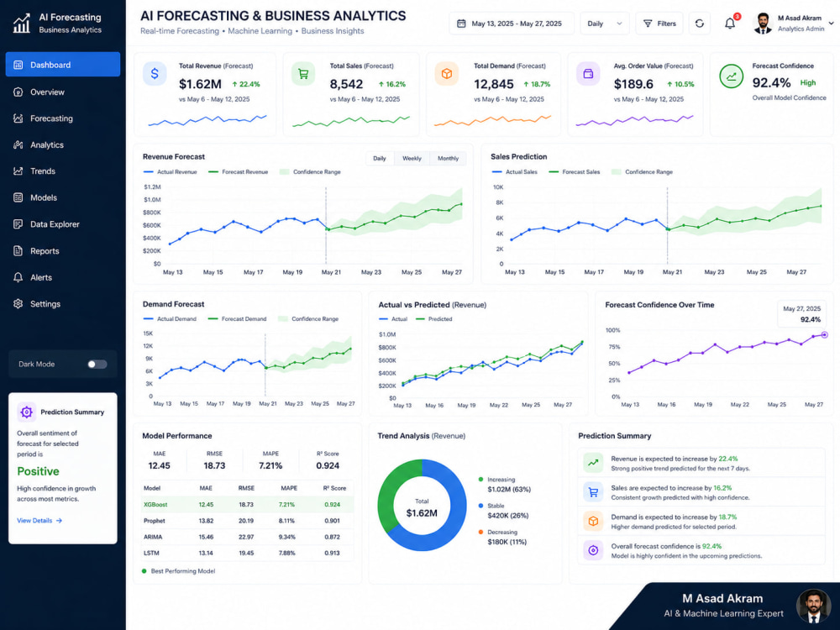Viewport: 840px width, 630px height.
Task: Select the Monthly tab in Revenue Forecast
Action: [x=448, y=158]
